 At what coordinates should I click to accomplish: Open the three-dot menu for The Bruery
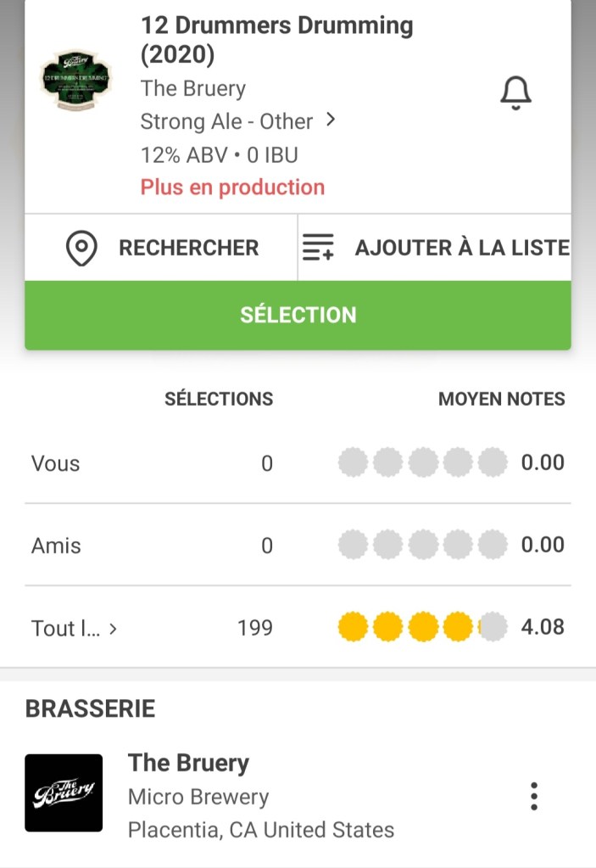point(533,796)
